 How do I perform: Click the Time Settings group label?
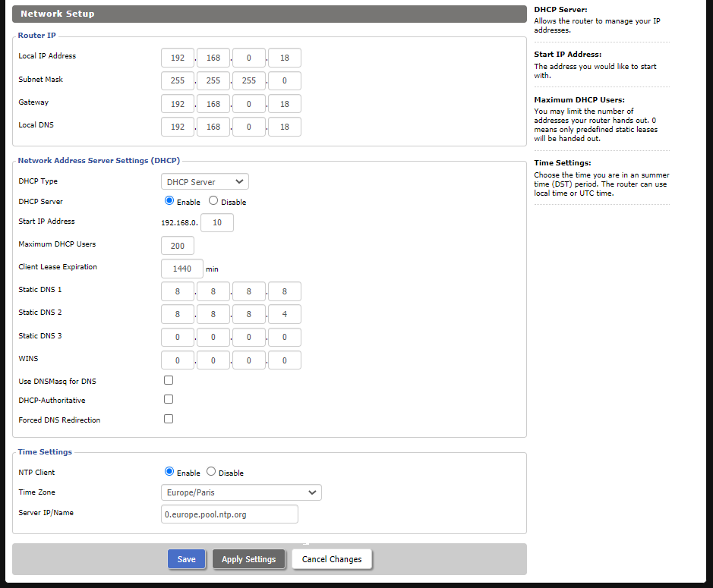45,451
